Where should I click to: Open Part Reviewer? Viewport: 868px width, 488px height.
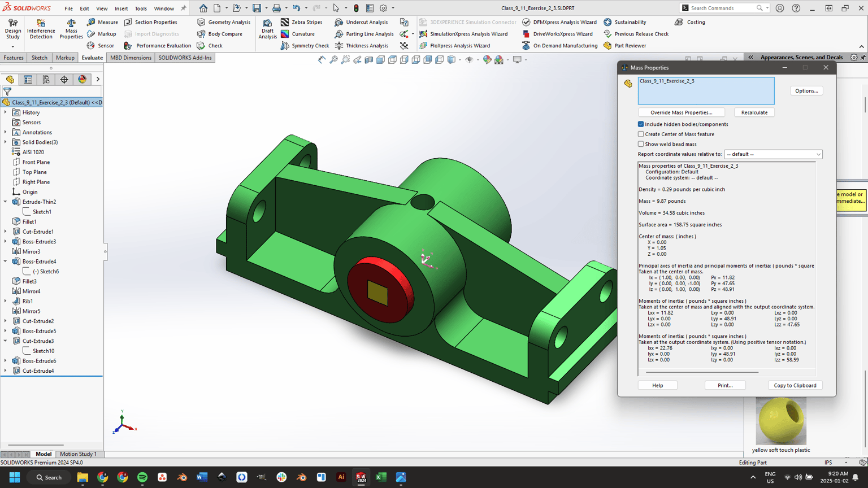[x=624, y=46]
